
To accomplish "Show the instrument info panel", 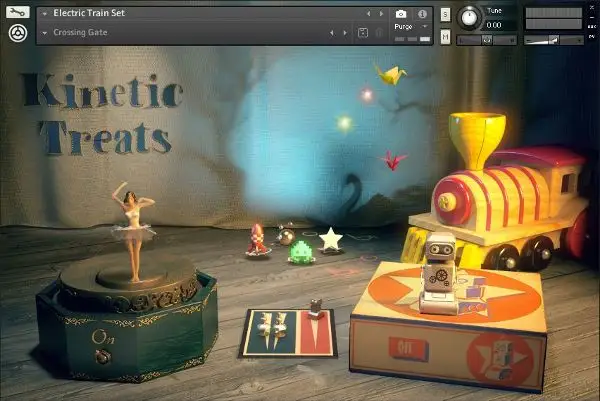I will (422, 14).
